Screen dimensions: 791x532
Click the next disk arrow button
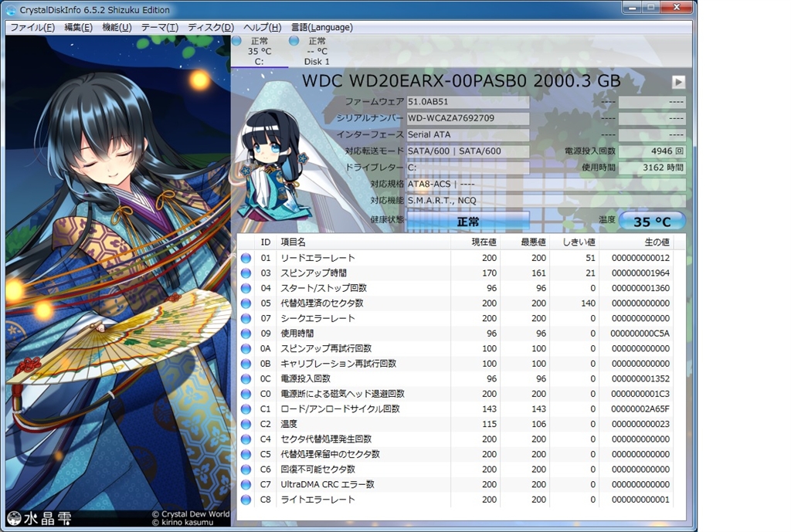point(678,82)
